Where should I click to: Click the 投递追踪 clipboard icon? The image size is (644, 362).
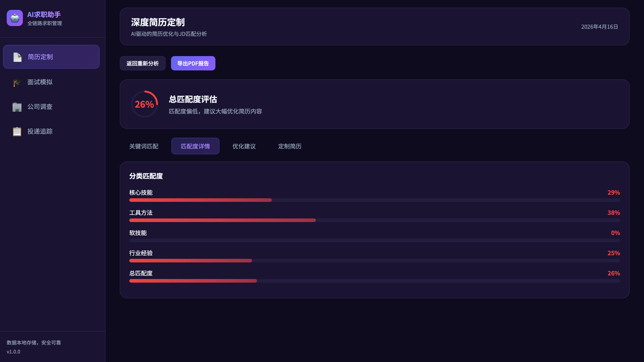[17, 131]
